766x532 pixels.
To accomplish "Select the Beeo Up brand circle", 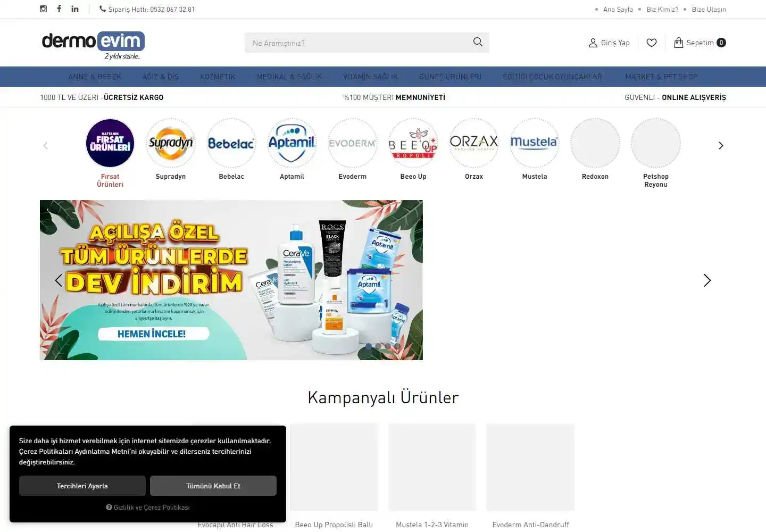I will tap(413, 143).
